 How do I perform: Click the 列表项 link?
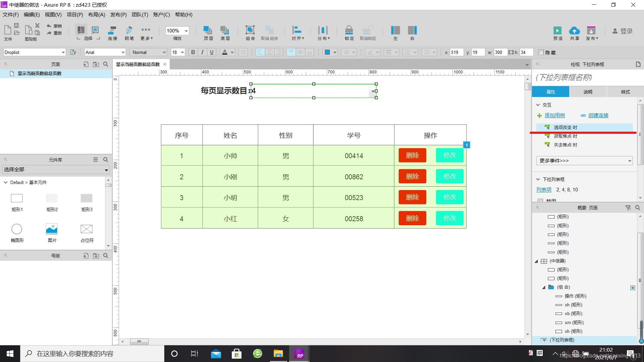pos(543,190)
